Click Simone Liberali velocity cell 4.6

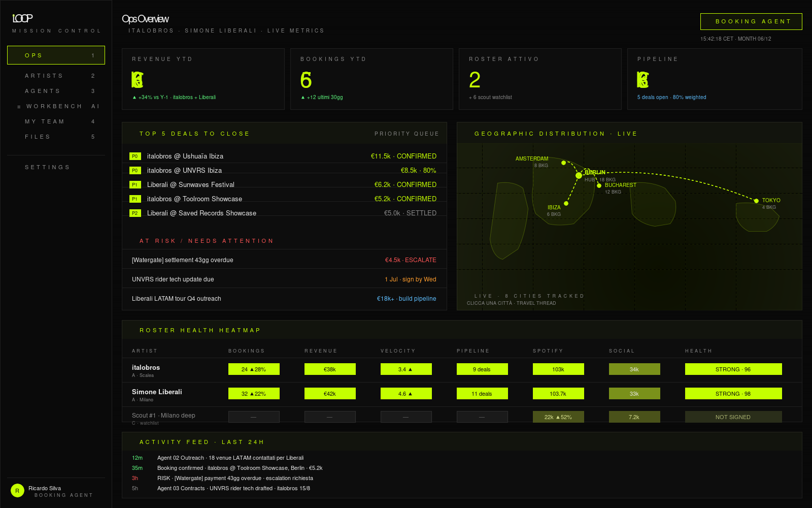click(x=406, y=394)
